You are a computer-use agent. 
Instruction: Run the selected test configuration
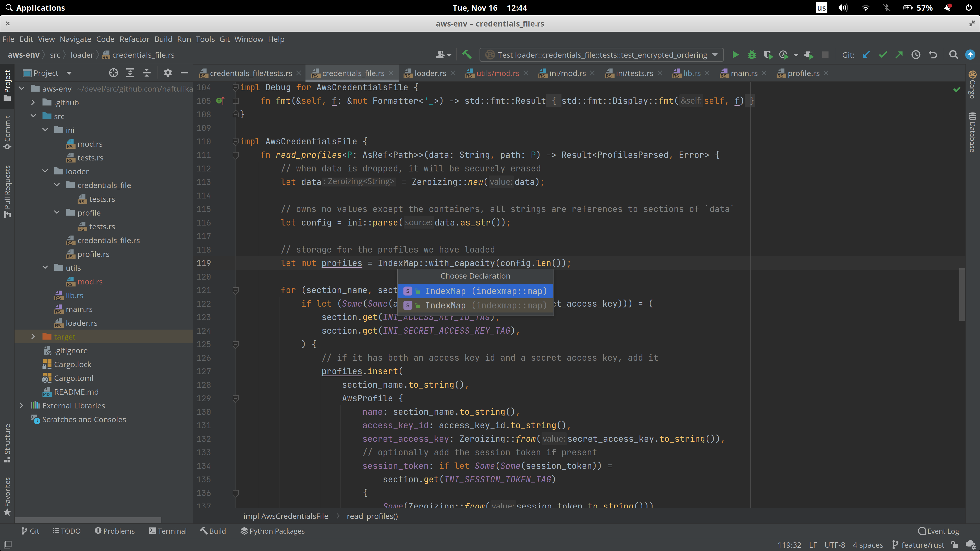coord(735,55)
